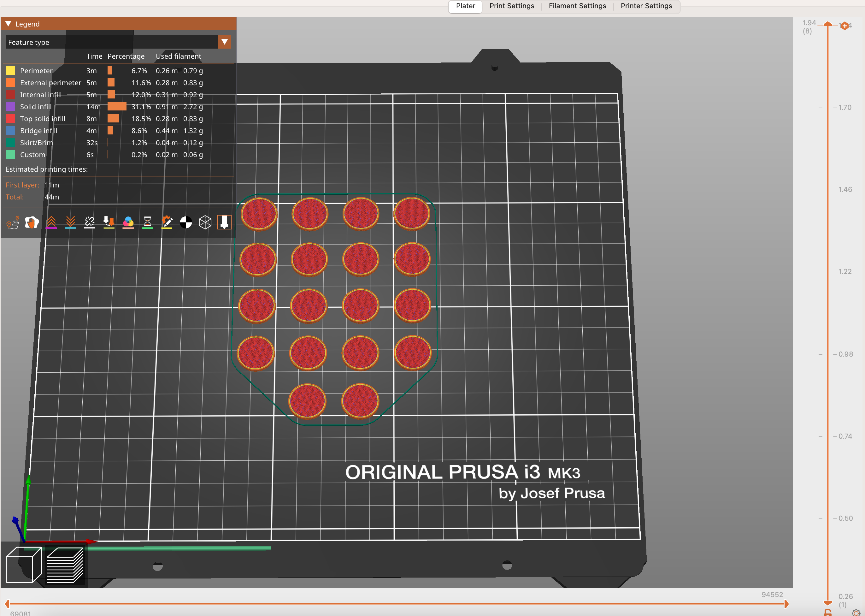This screenshot has width=865, height=616.
Task: Toggle retractions display
Action: (51, 222)
